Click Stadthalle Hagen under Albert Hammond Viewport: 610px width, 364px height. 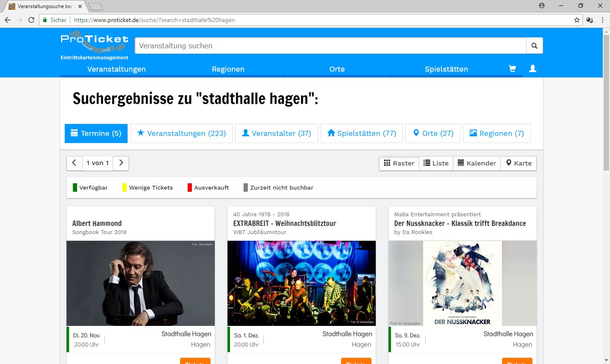[x=186, y=334]
